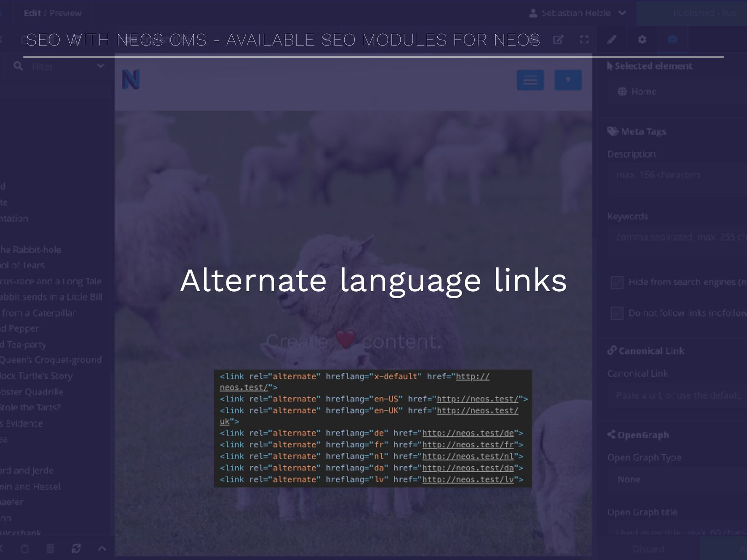747x560 pixels.
Task: Select "lock Turtle's Story" tree item
Action: 36,376
